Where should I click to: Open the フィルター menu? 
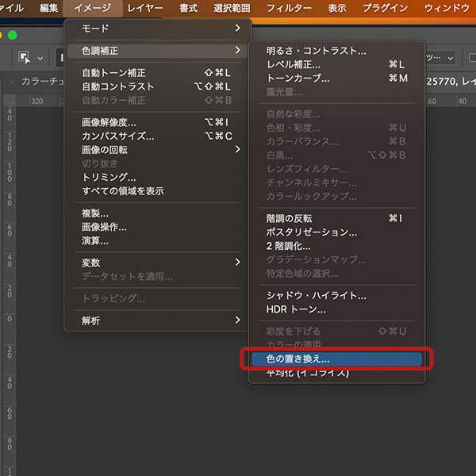point(289,8)
